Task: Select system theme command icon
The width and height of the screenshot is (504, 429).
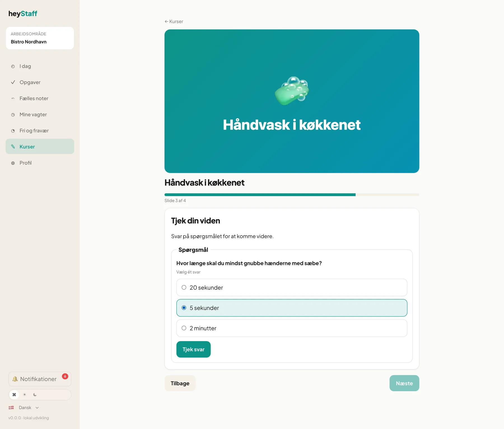Action: pyautogui.click(x=14, y=395)
